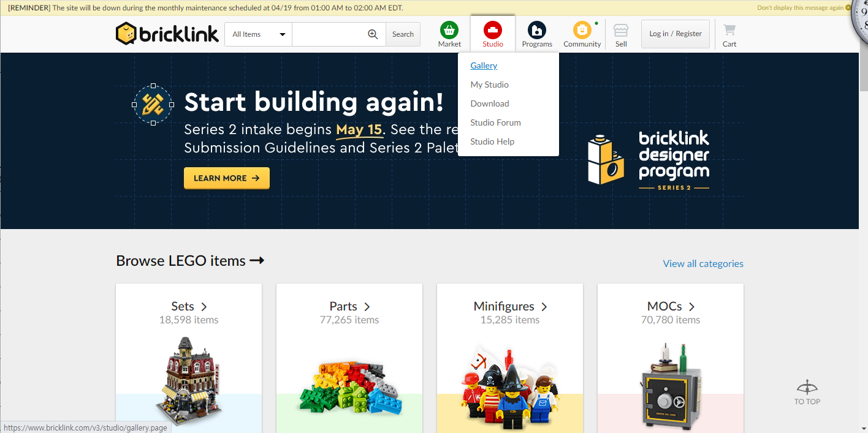Open the Parts bricks pile thumbnail
This screenshot has height=433, width=868.
click(x=349, y=388)
